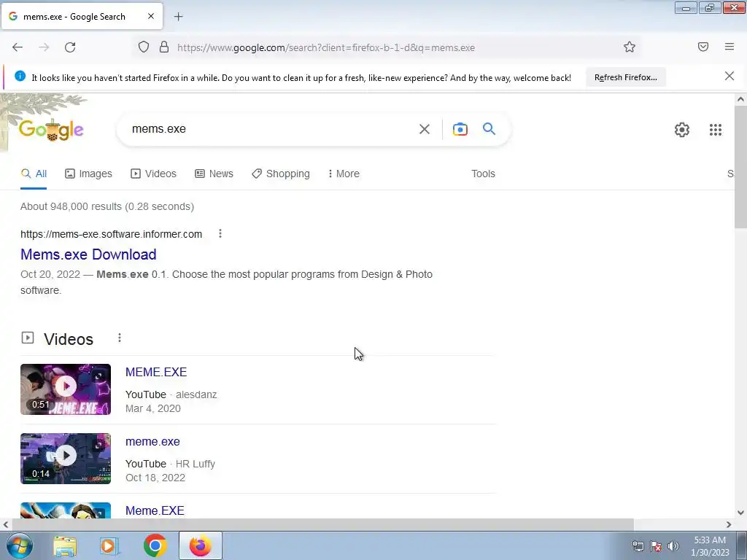Open Google quick settings gear
747x560 pixels.
682,130
